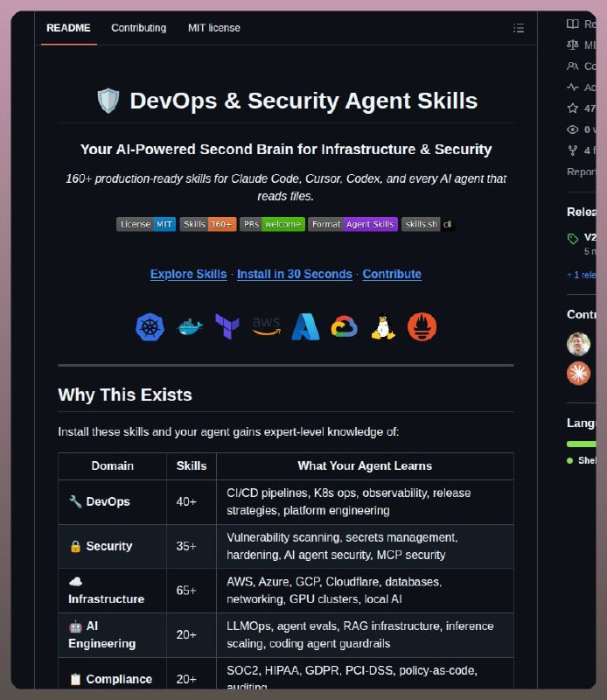Open the README outline list icon
Screen dimensions: 607x700
[x=518, y=28]
